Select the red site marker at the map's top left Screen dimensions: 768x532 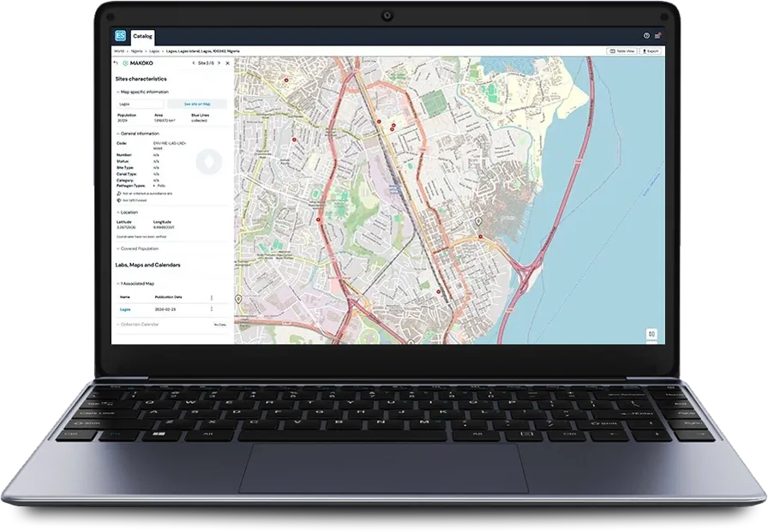click(x=286, y=80)
